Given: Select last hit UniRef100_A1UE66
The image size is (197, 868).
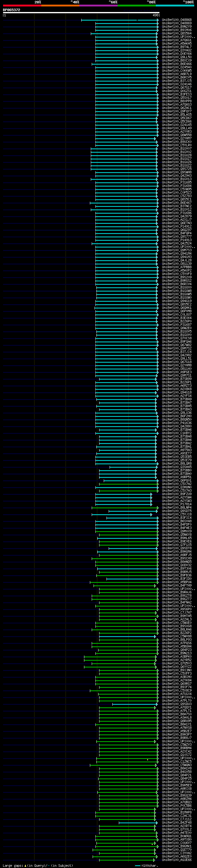Looking at the screenshot, I should 177,860.
